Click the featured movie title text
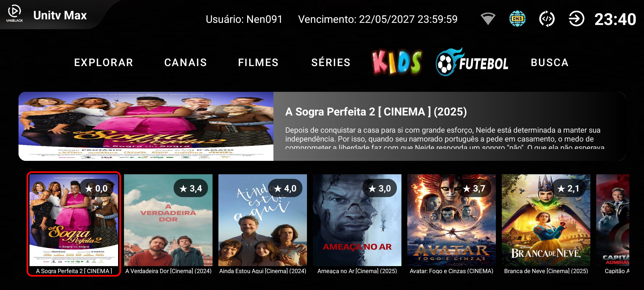Screen dimensions: 644x290 [x=376, y=112]
